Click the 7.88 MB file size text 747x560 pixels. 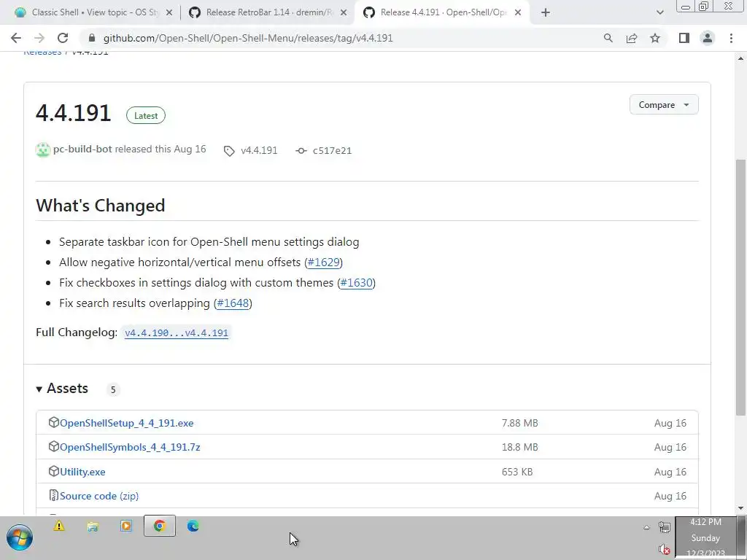(x=519, y=423)
